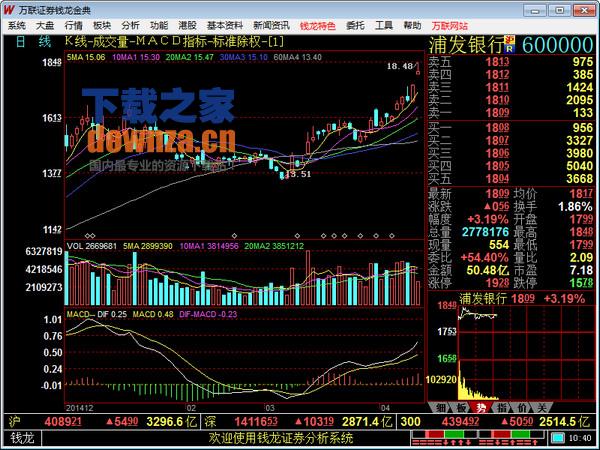The width and height of the screenshot is (600, 450).
Task: Open the 港股 menu
Action: 187,26
